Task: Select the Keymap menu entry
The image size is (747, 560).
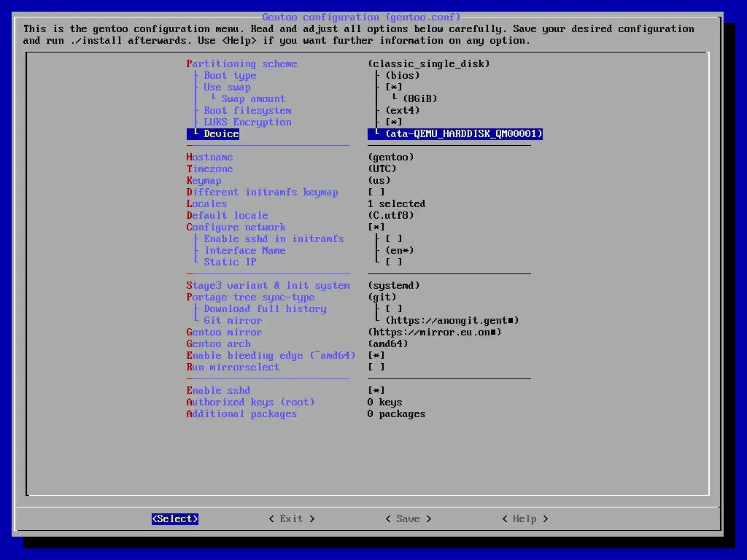Action: (204, 181)
